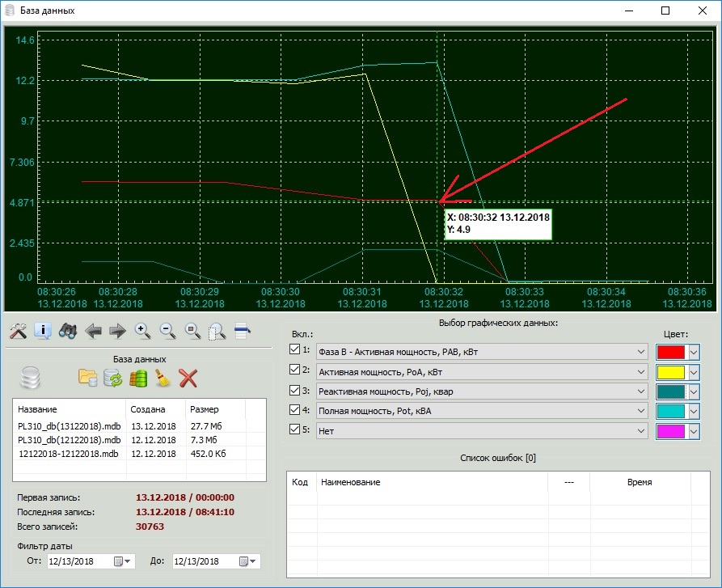This screenshot has width=722, height=588.
Task: Click the --- column header in the error list
Action: point(568,482)
